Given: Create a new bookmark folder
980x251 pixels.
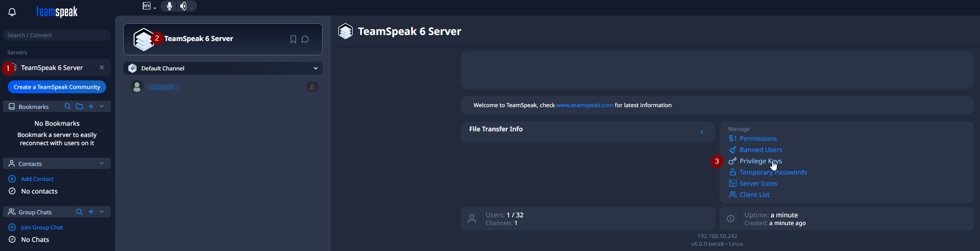Looking at the screenshot, I should (79, 106).
